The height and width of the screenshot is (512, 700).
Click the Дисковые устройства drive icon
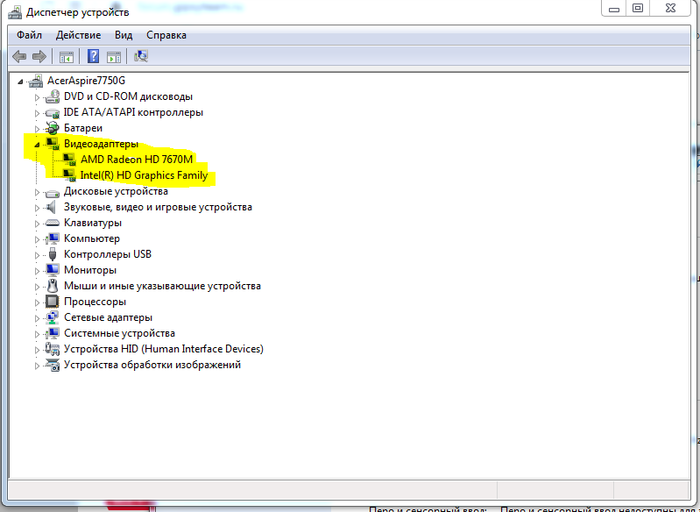[52, 192]
